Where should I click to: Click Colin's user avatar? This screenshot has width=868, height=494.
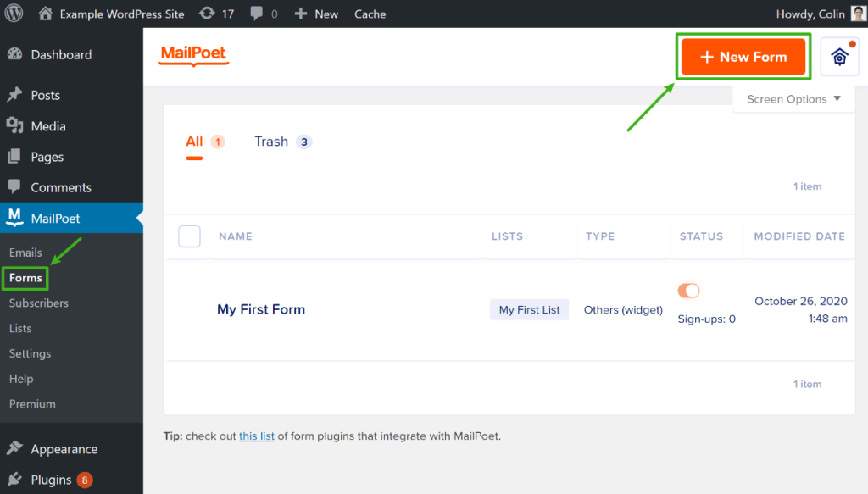pos(858,14)
